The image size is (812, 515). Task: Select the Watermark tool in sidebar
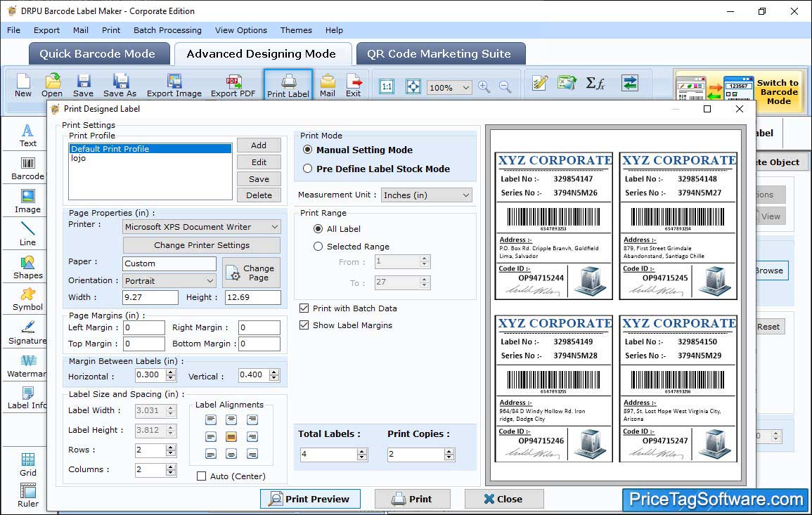(x=27, y=366)
